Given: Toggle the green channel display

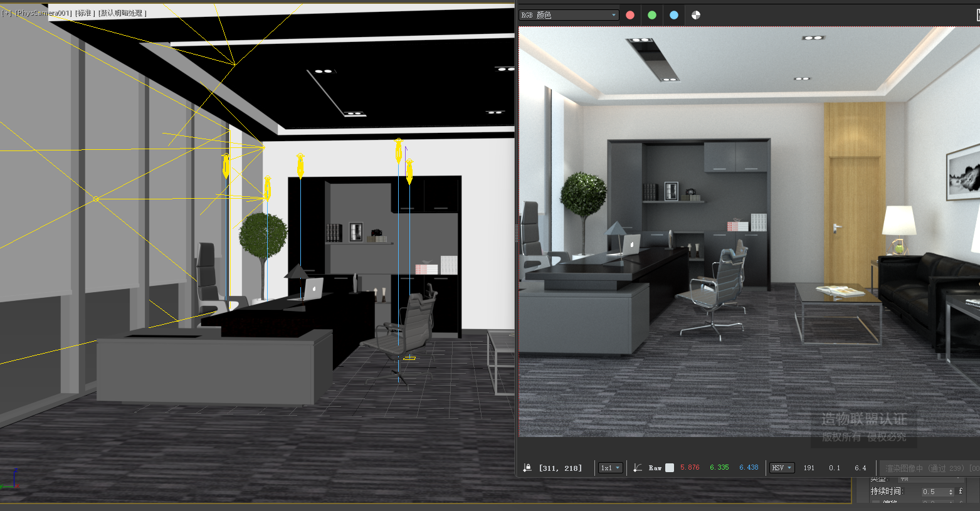Looking at the screenshot, I should click(652, 15).
